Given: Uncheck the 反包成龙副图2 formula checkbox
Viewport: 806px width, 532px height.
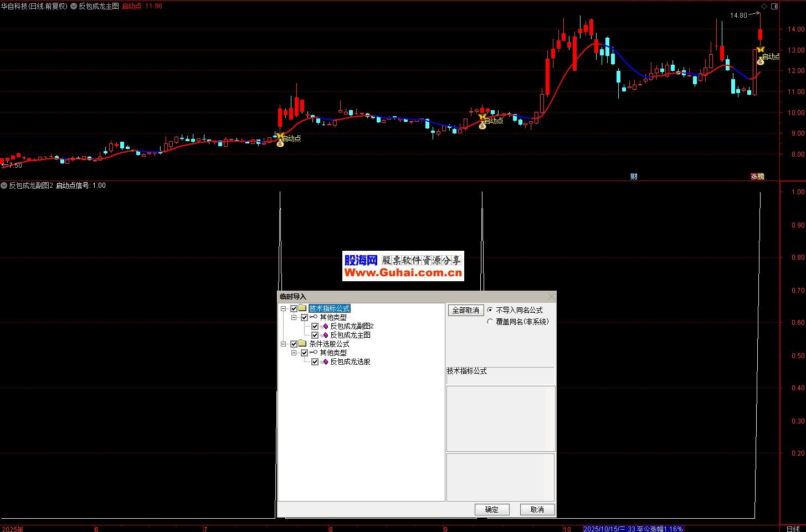Looking at the screenshot, I should pos(315,326).
